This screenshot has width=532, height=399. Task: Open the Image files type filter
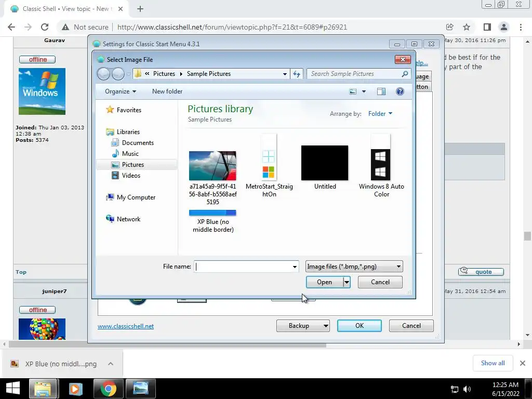(354, 267)
